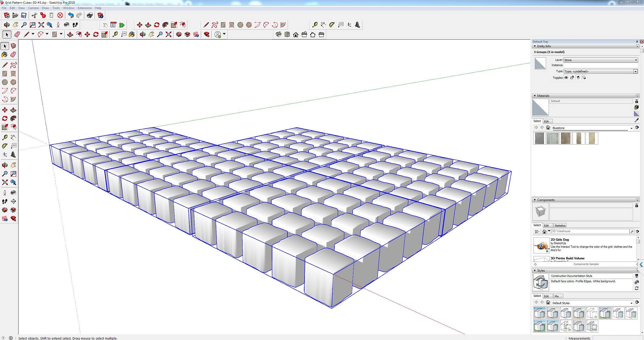
Task: Collapse the Components panel
Action: (x=535, y=200)
